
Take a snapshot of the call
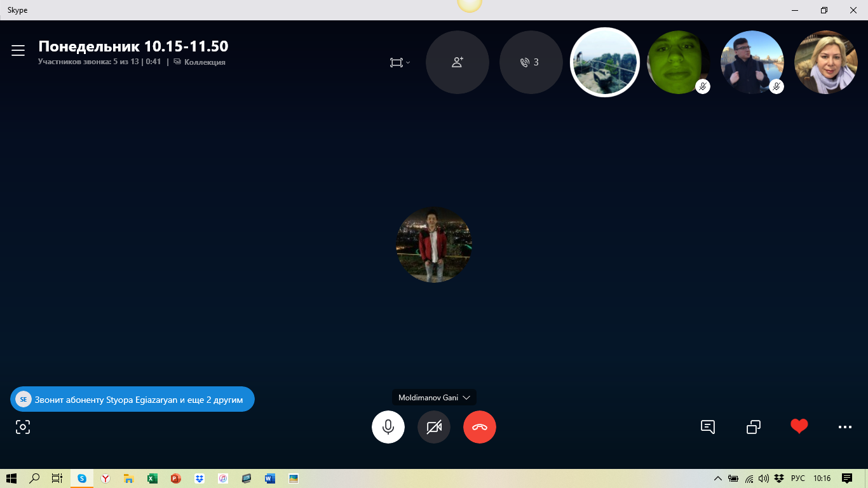coord(23,427)
